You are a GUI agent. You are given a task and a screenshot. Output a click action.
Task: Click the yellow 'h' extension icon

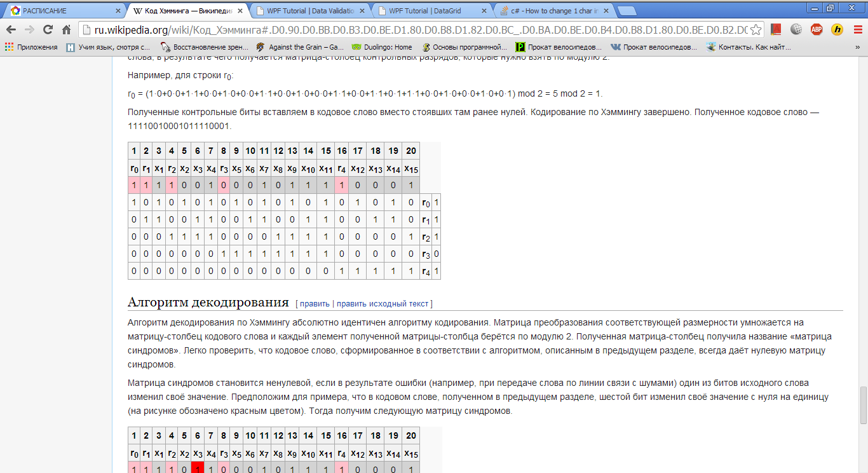click(836, 29)
